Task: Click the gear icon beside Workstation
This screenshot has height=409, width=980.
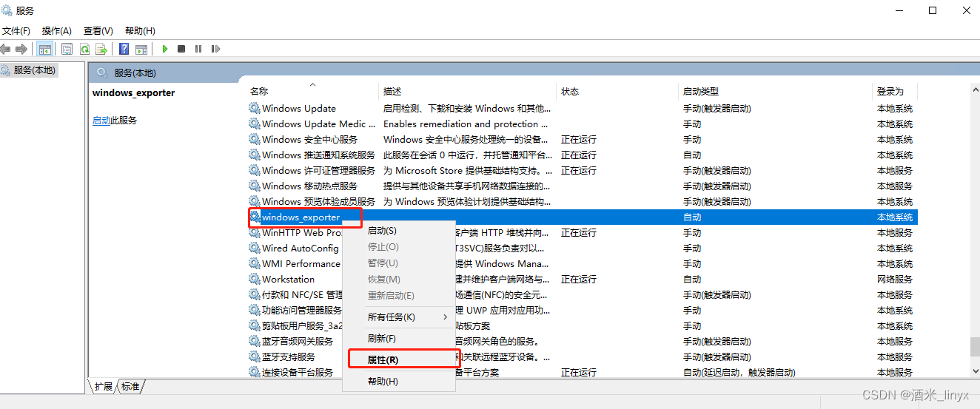Action: tap(255, 279)
